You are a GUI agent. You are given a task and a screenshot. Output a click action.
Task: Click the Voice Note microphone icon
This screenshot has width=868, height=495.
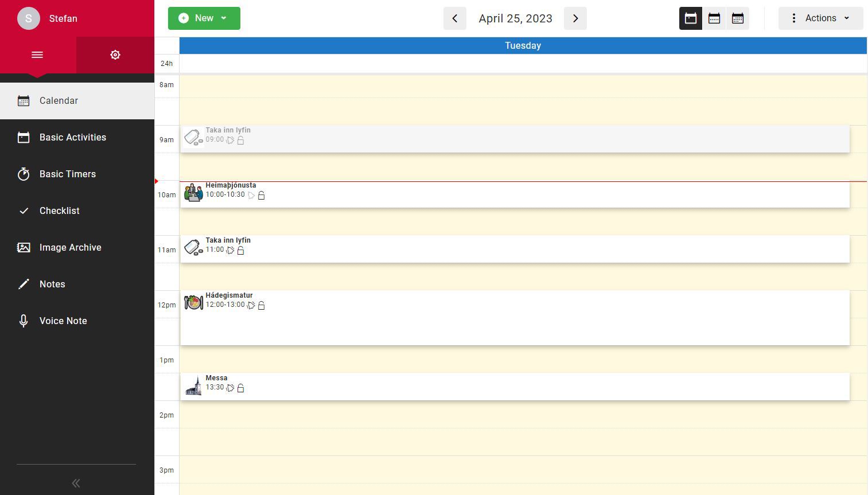24,321
